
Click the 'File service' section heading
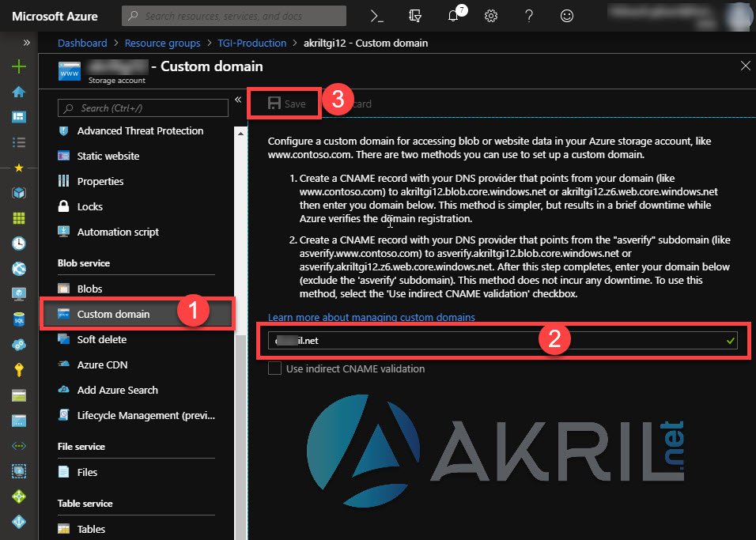click(81, 447)
